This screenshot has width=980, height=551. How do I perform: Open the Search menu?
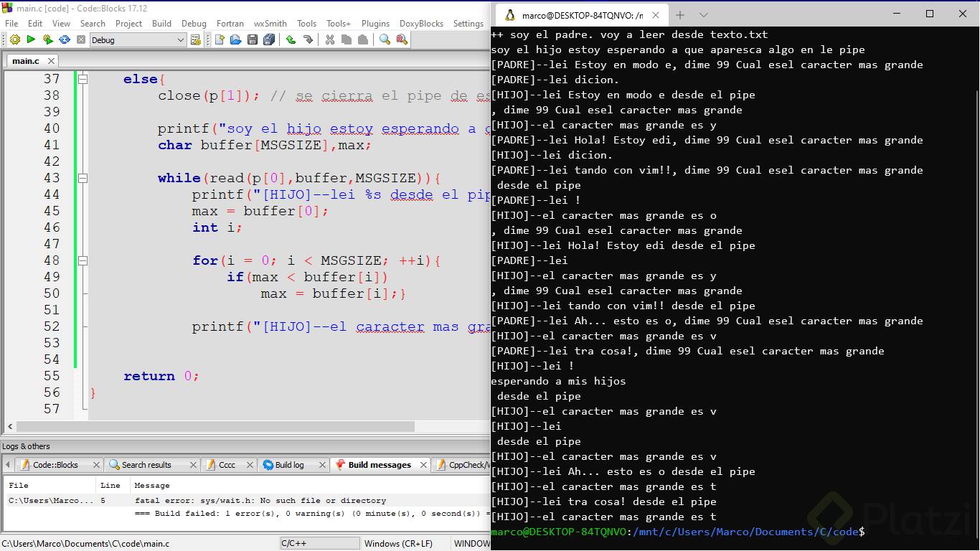click(93, 24)
